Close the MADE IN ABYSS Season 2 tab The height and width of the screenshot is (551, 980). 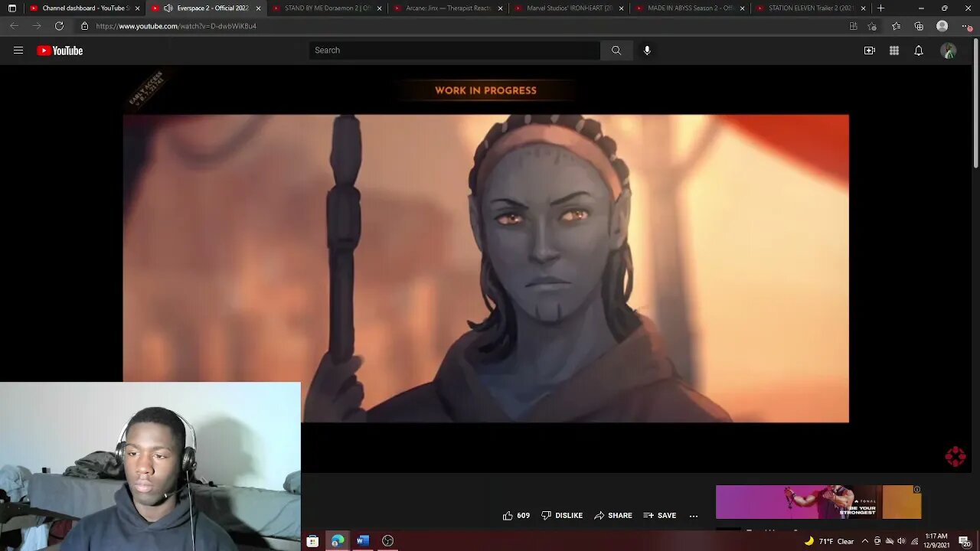[x=742, y=8]
